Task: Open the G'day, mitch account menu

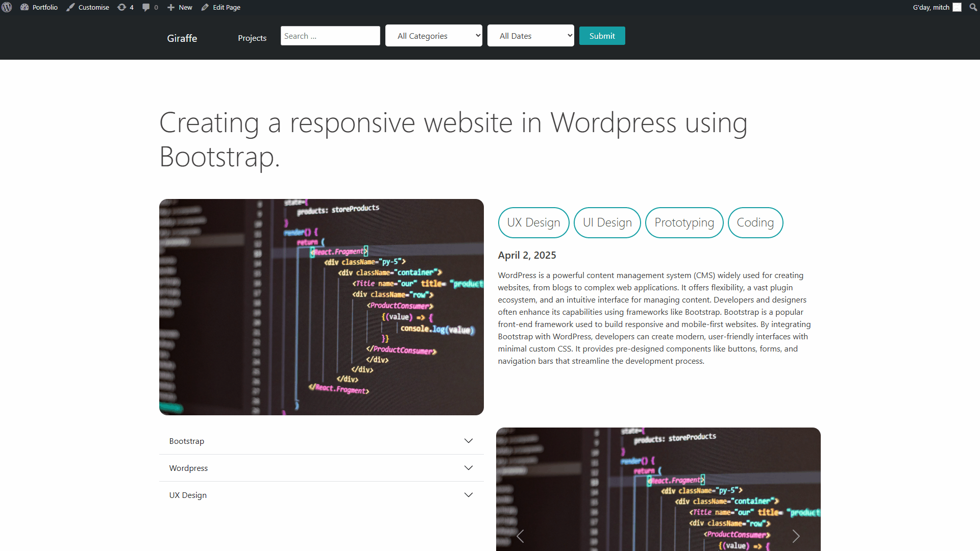Action: point(937,7)
